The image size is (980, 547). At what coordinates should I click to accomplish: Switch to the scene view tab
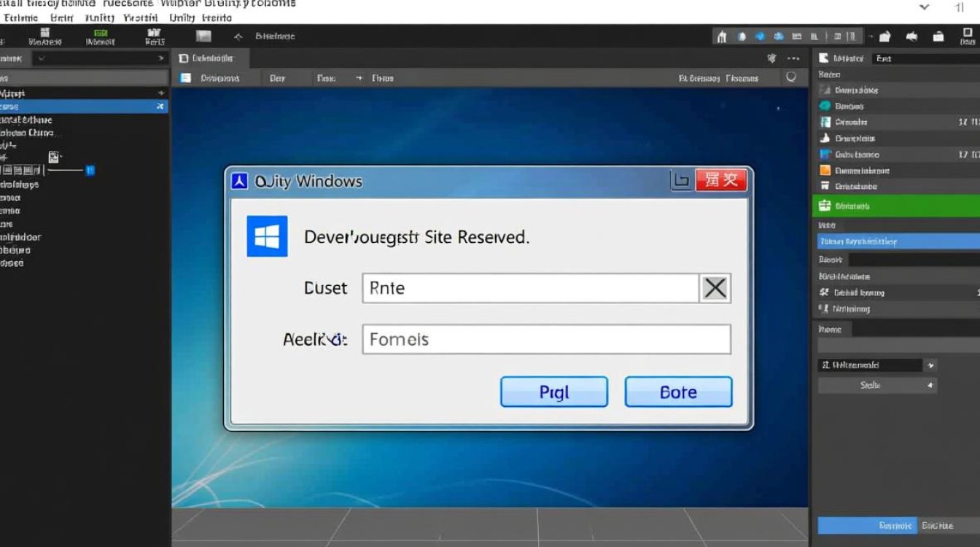pyautogui.click(x=211, y=58)
